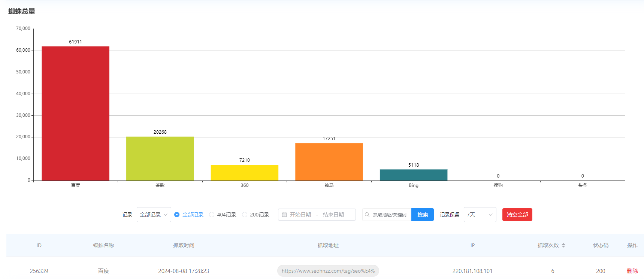Click the green 谷歌 bar in chart
The height and width of the screenshot is (279, 644).
(x=160, y=158)
